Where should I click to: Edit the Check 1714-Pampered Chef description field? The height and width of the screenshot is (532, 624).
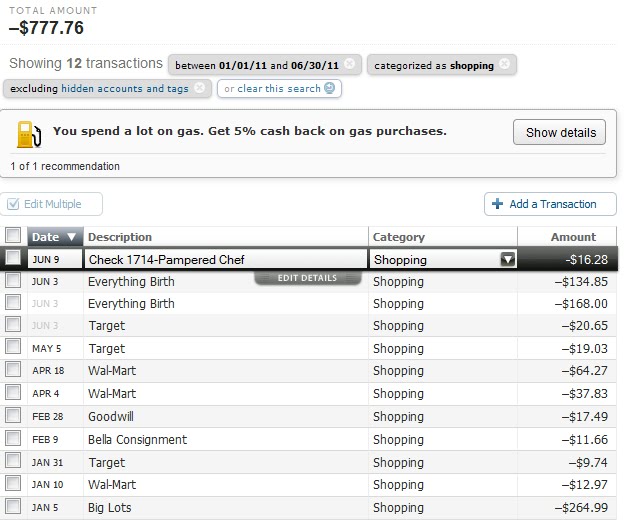(x=226, y=259)
